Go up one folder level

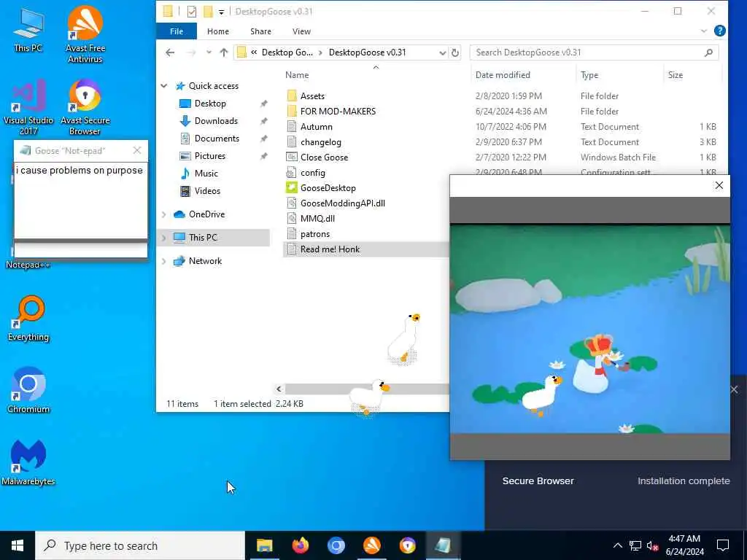pos(224,52)
